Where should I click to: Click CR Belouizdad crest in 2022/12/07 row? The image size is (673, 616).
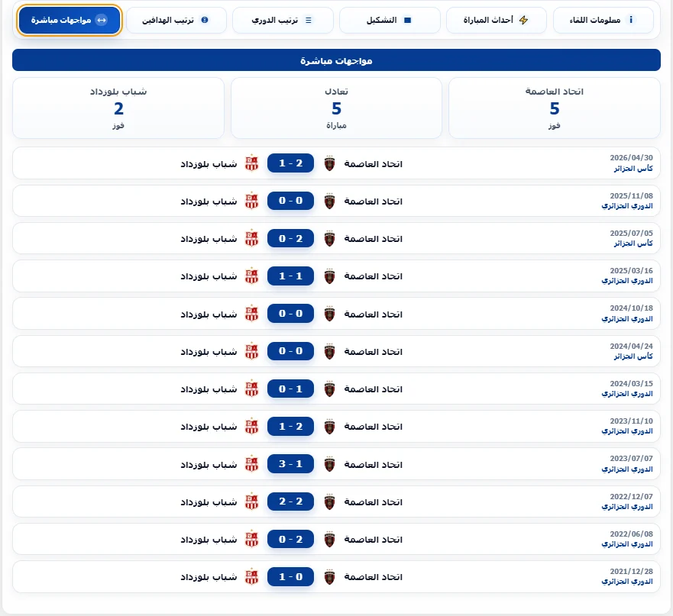(251, 502)
